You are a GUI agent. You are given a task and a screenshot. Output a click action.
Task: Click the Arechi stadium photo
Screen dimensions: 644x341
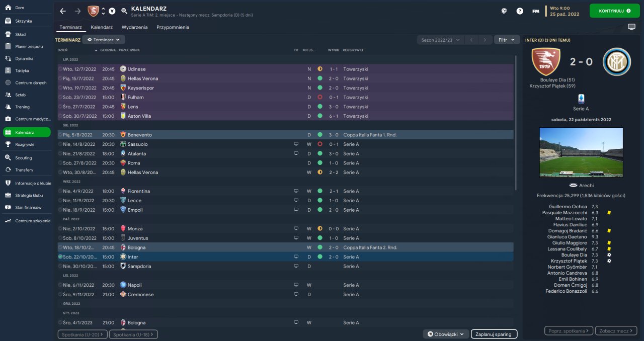click(581, 152)
